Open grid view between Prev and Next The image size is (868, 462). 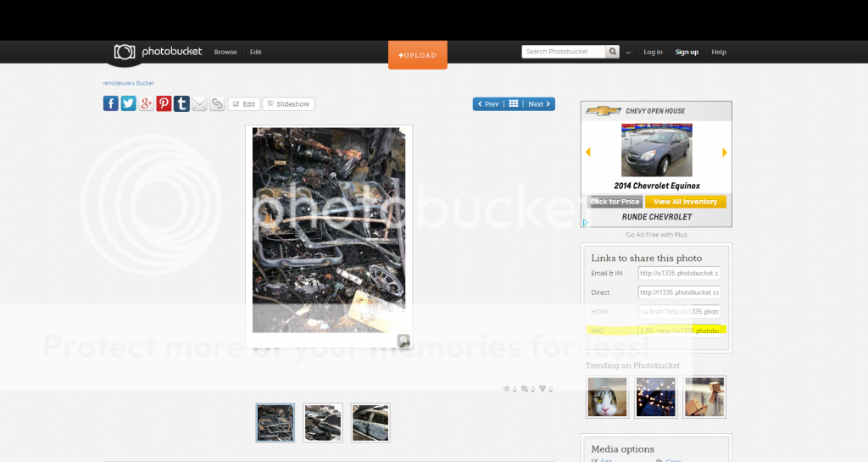513,104
